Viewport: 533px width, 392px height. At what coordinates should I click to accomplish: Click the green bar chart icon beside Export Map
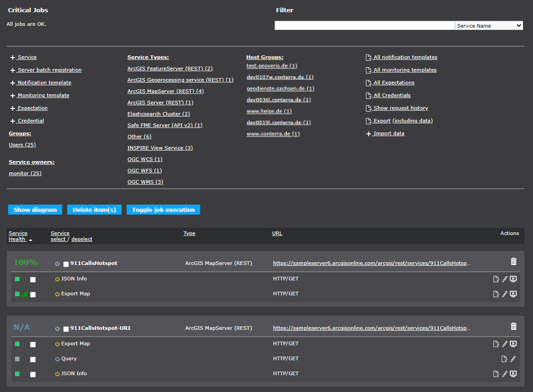(x=25, y=294)
